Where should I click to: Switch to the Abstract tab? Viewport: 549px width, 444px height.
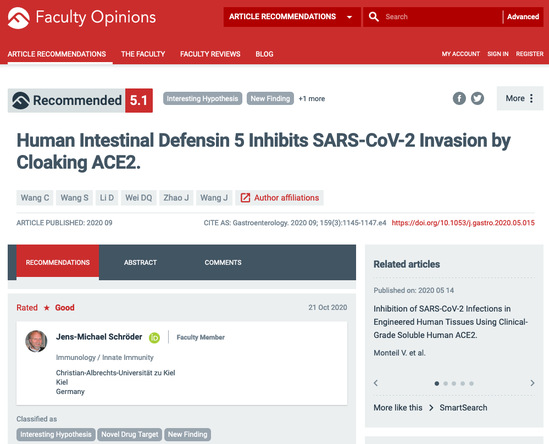point(140,262)
